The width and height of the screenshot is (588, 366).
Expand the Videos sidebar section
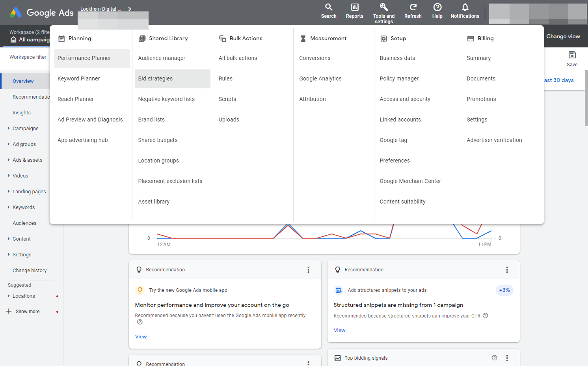tap(9, 176)
